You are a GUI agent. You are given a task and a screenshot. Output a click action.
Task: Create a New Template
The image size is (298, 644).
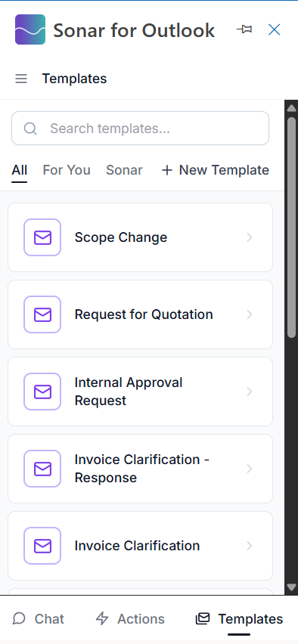click(x=216, y=170)
